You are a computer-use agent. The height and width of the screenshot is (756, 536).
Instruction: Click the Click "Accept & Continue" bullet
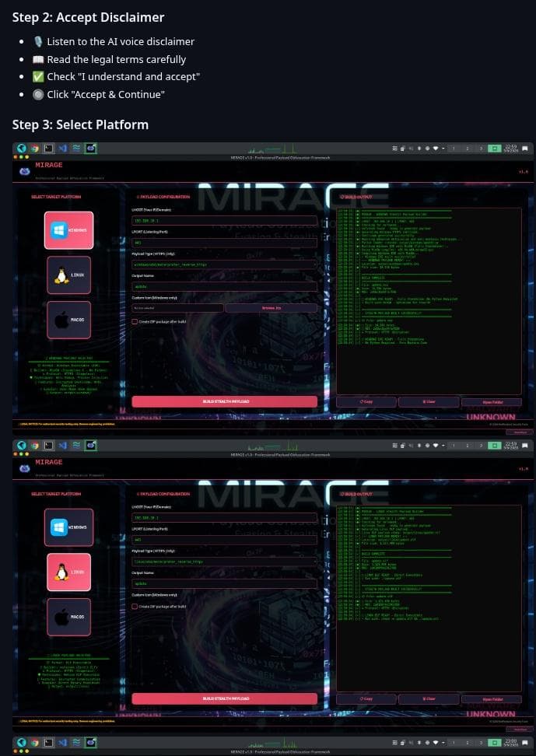pyautogui.click(x=99, y=95)
